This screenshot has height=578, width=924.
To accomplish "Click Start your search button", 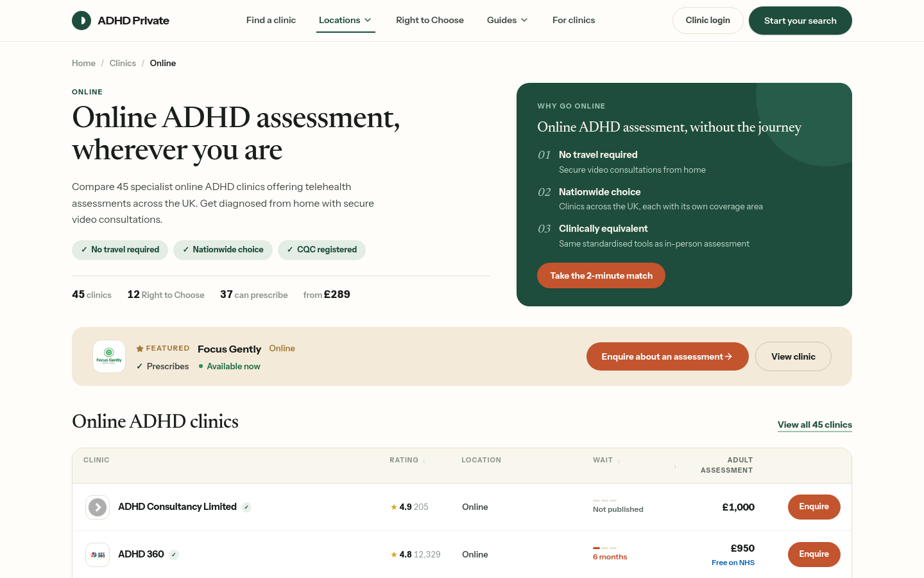I will pyautogui.click(x=800, y=21).
